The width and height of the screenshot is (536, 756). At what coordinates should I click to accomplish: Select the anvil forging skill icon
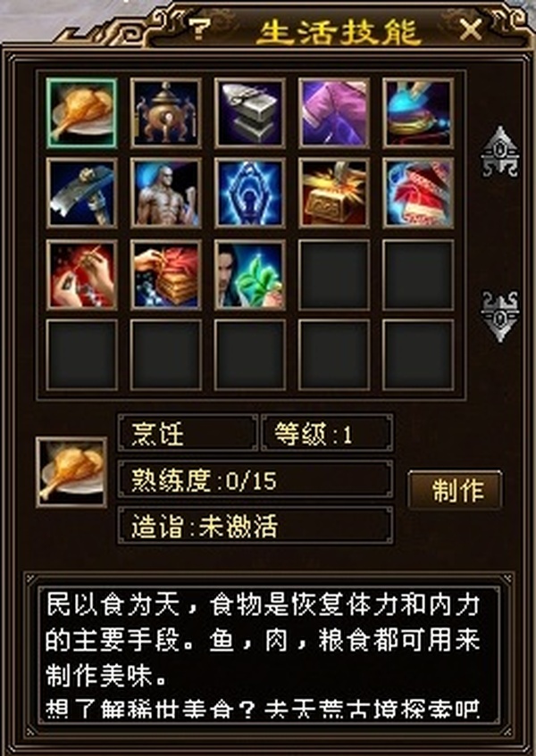(x=250, y=112)
